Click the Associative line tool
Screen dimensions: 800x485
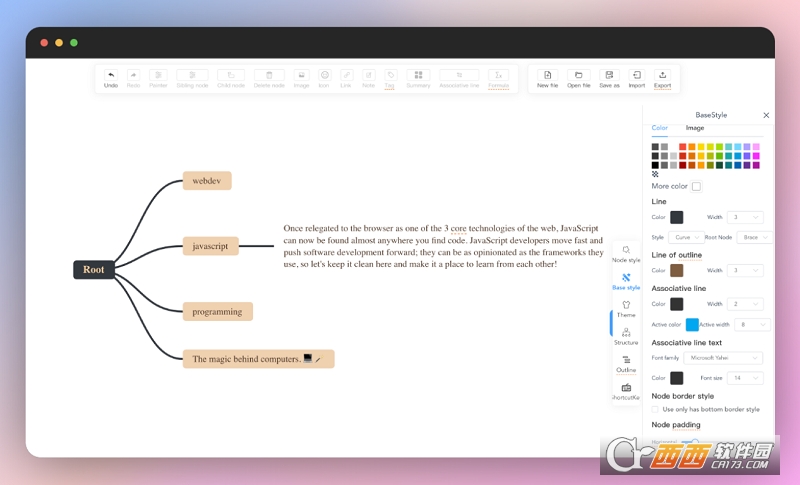click(x=459, y=75)
